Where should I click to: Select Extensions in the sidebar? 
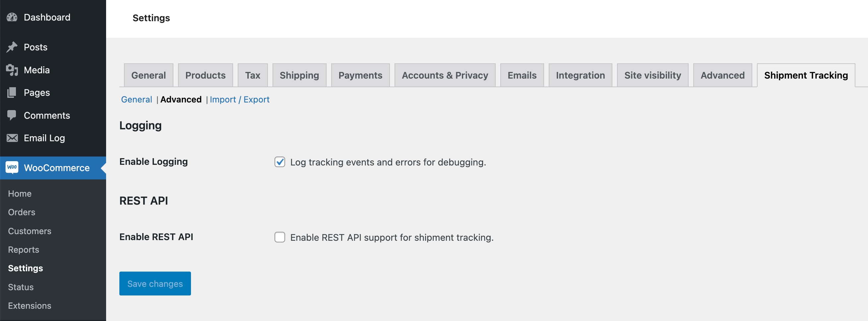pos(29,305)
